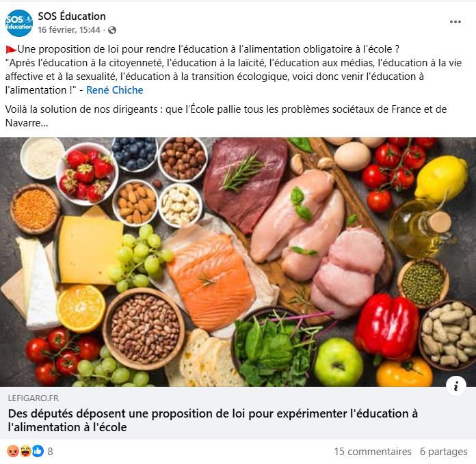The width and height of the screenshot is (476, 464).
Task: Click the info icon on article image
Action: tap(455, 386)
